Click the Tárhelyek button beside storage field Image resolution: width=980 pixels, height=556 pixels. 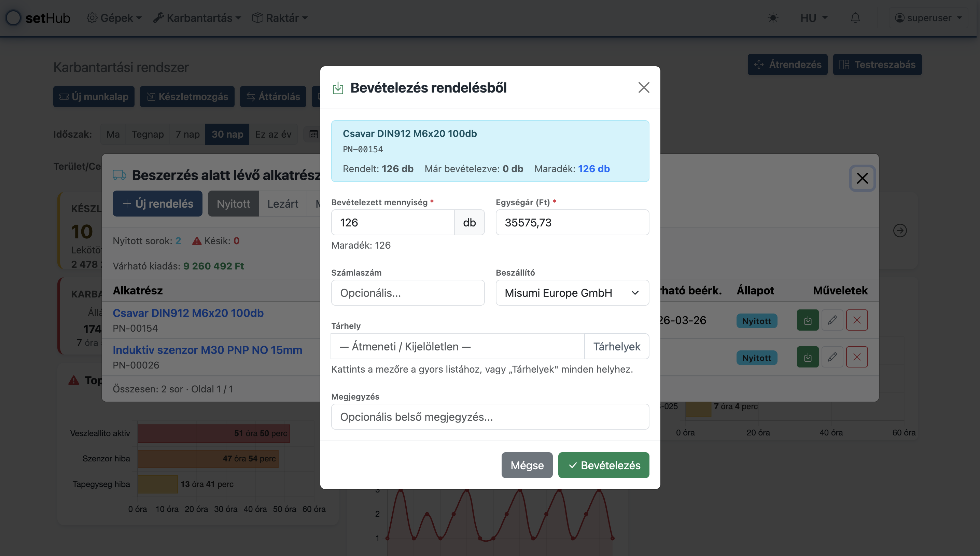coord(616,346)
